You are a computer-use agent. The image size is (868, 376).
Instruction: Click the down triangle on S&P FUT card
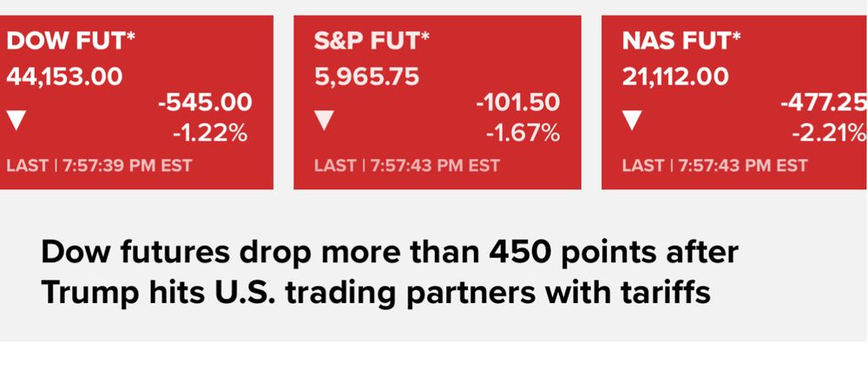point(323,120)
